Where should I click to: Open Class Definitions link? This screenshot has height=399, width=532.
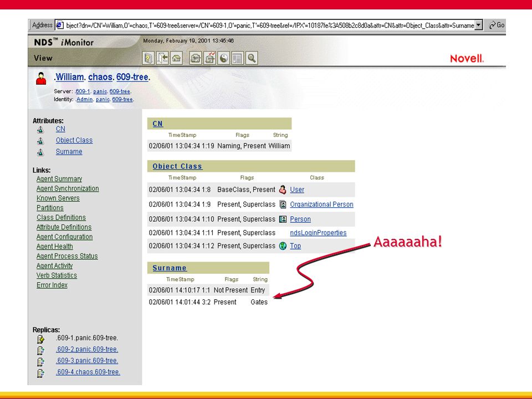pos(61,217)
